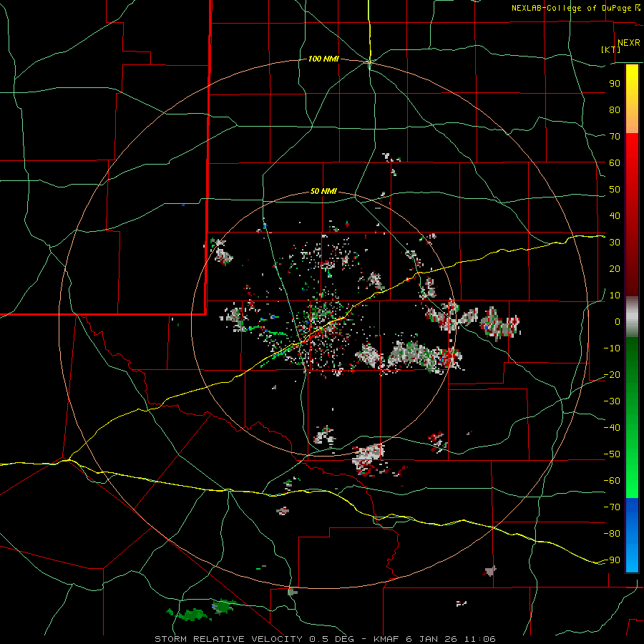Select the -90 value on velocity scale
The image size is (644, 644).
coord(612,560)
